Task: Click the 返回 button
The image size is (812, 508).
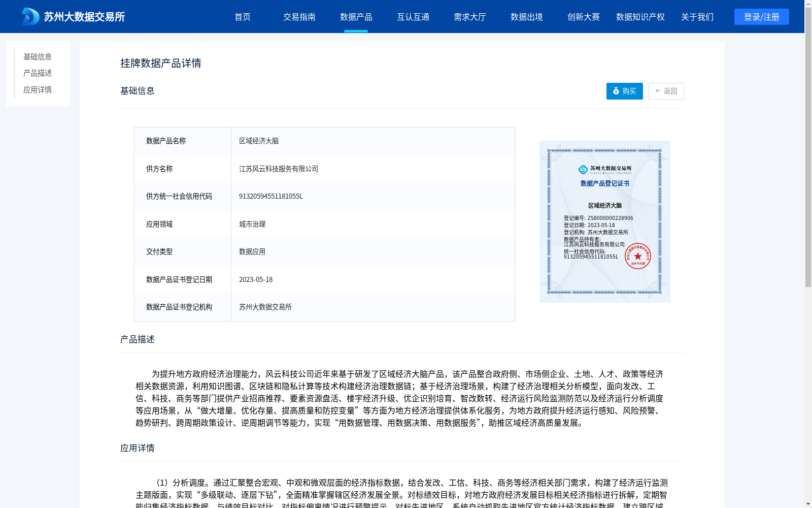Action: click(x=666, y=91)
